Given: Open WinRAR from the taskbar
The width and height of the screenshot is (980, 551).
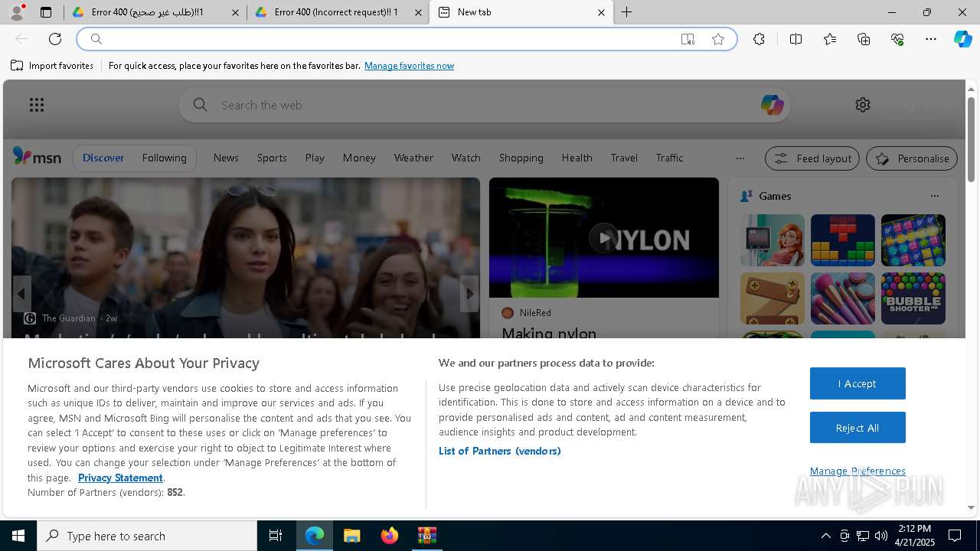Looking at the screenshot, I should (426, 536).
